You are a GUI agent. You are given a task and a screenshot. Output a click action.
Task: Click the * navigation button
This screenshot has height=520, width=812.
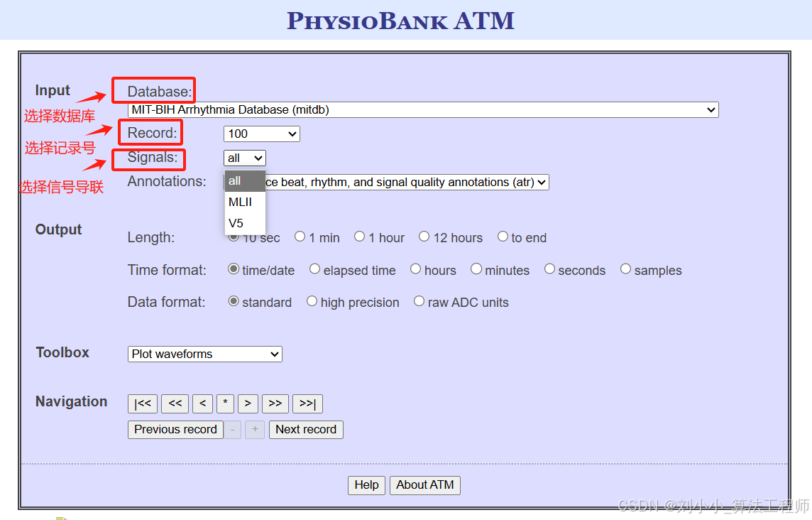click(x=225, y=404)
